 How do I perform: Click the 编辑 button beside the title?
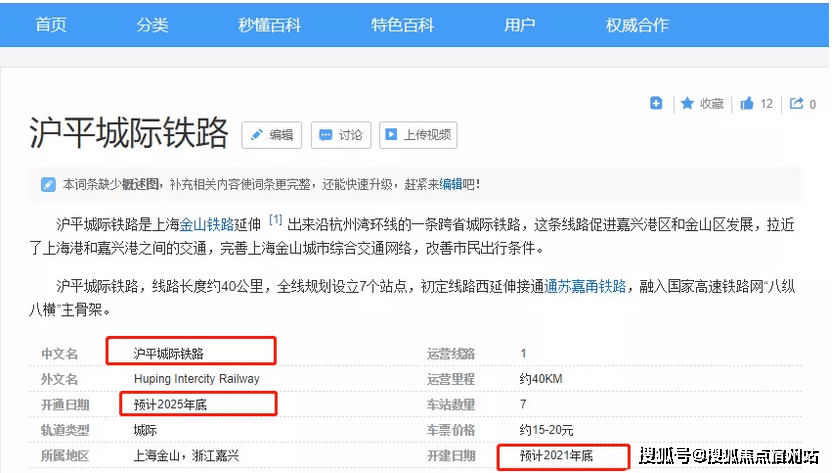pyautogui.click(x=270, y=135)
